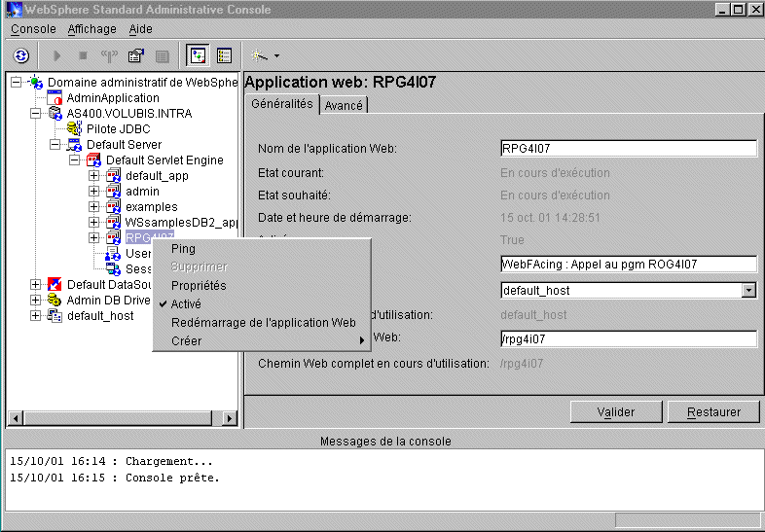The height and width of the screenshot is (532, 765).
Task: Click the tree panel horizontal scrollbar thumb
Action: point(118,418)
